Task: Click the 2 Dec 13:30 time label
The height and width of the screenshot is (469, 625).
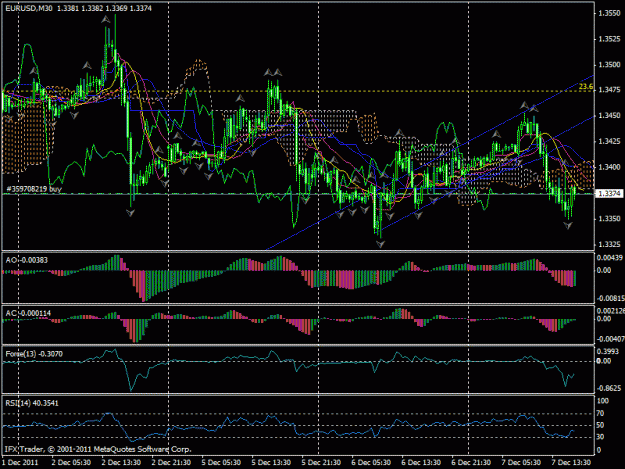Action: (121, 463)
